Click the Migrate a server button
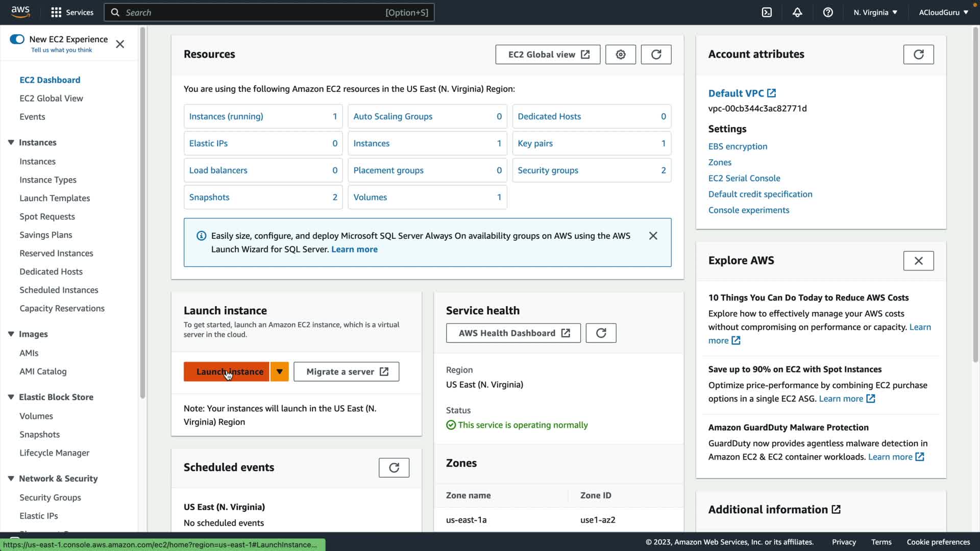The image size is (980, 551). pos(346,371)
